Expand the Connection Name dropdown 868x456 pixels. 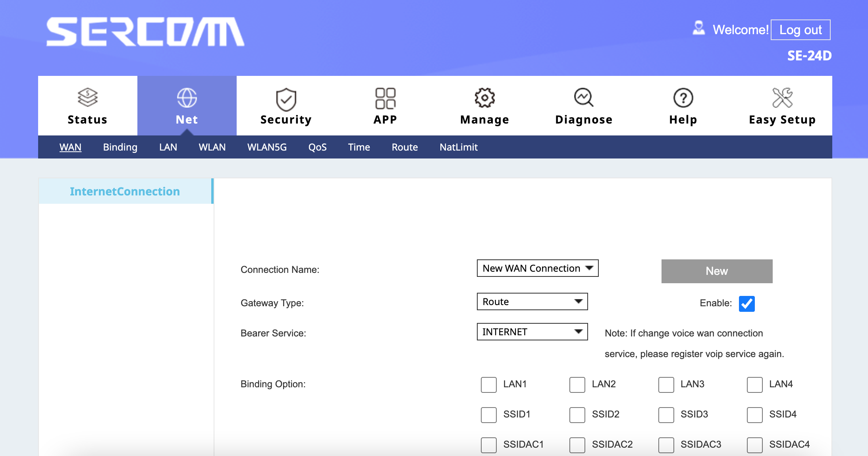pos(537,269)
